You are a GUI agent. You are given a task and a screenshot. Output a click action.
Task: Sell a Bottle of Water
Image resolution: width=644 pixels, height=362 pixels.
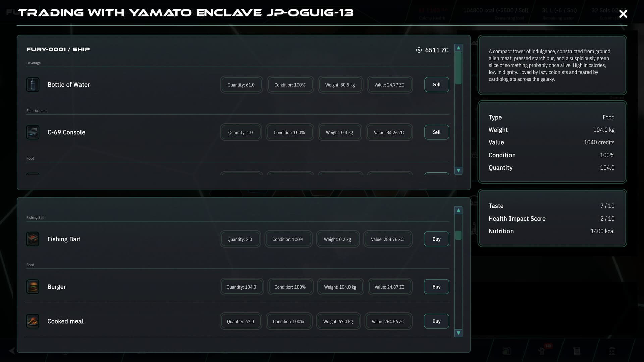(436, 84)
